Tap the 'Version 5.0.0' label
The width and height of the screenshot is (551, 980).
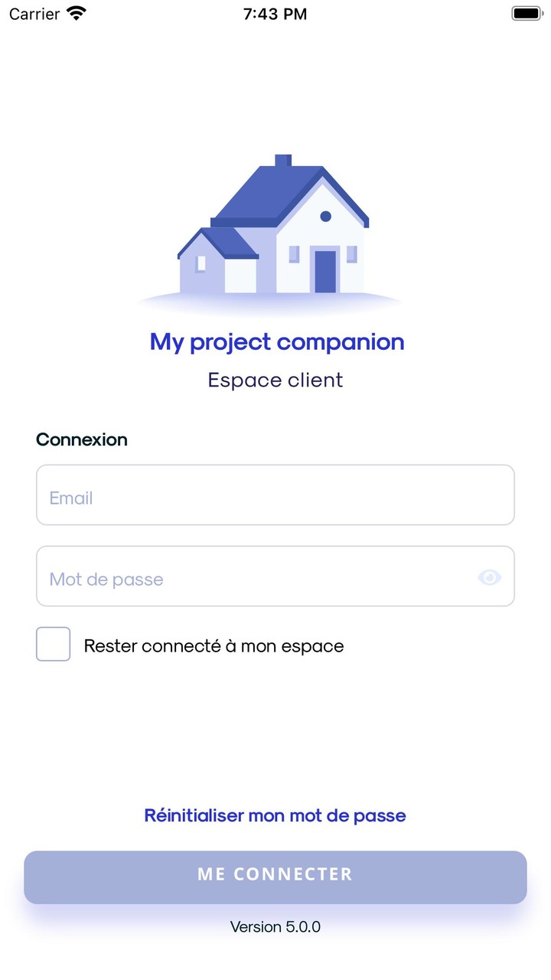(275, 926)
